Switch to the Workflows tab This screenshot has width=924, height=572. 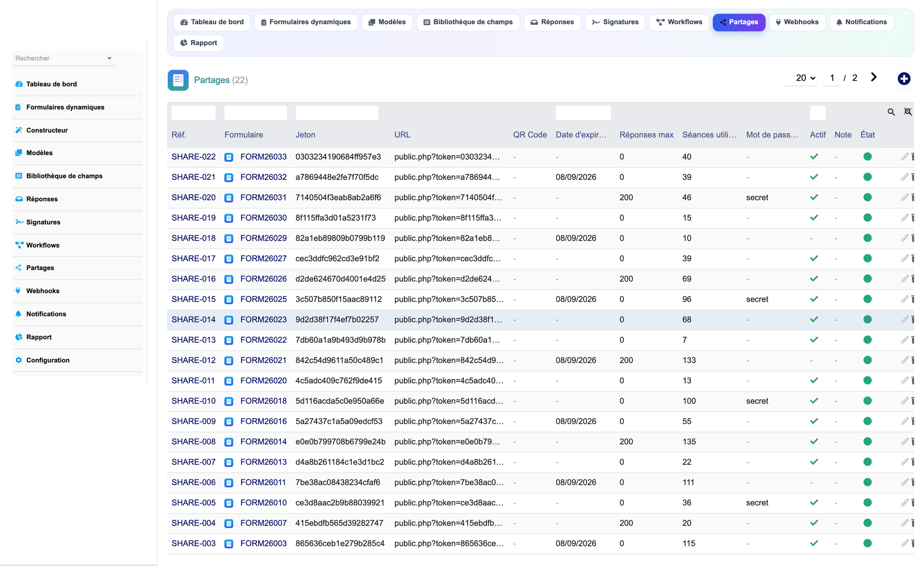(679, 22)
